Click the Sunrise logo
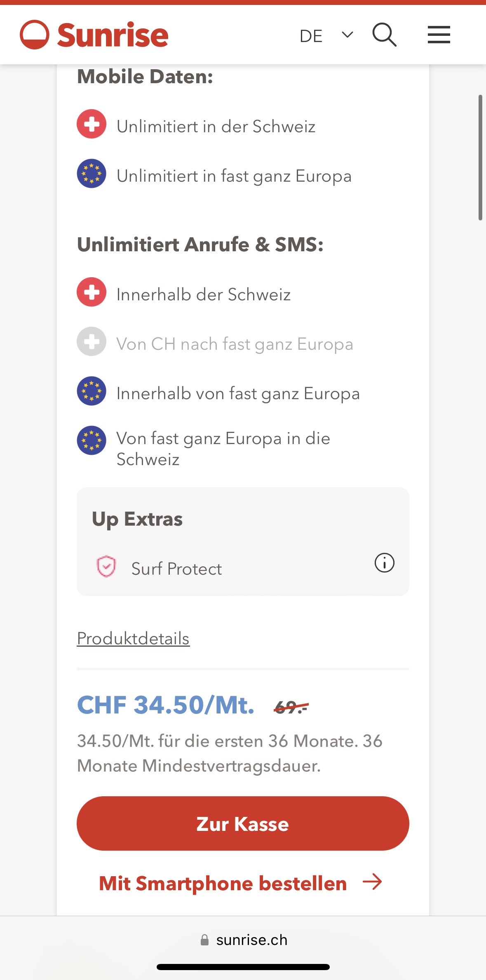The height and width of the screenshot is (980, 486). (x=94, y=35)
